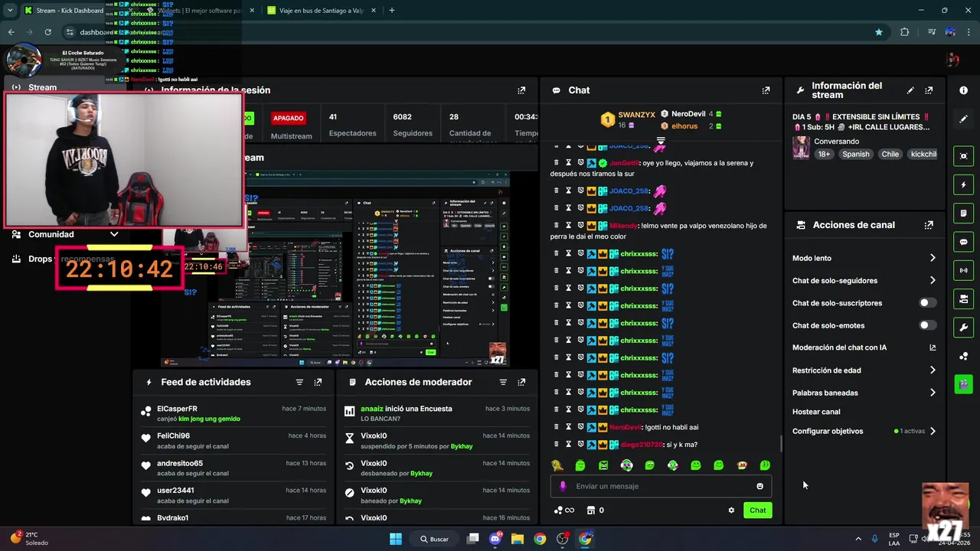Click chat username NeroDevil in red
Viewport: 980px width, 551px height.
click(x=625, y=427)
